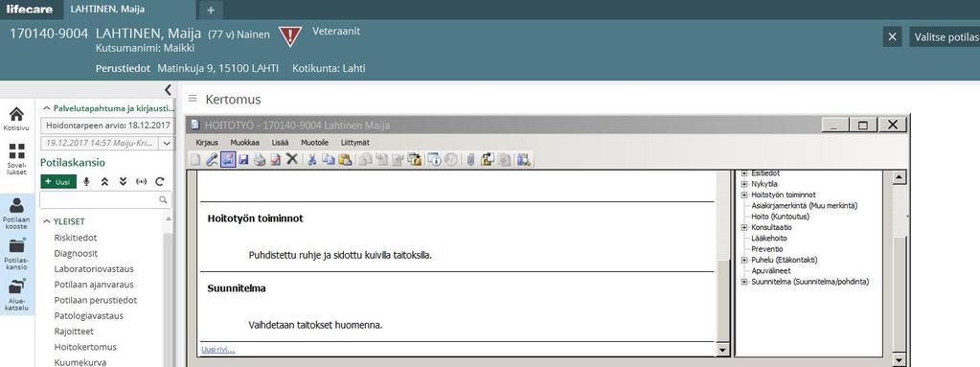
Task: Select Apuvälineet in tree
Action: (x=770, y=271)
